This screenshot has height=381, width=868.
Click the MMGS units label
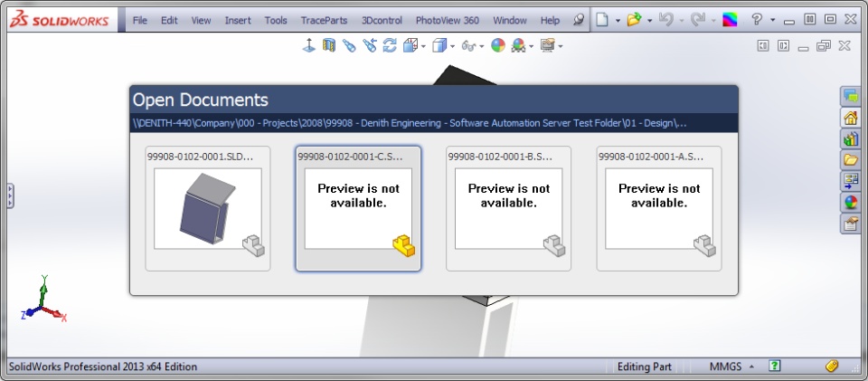(726, 366)
